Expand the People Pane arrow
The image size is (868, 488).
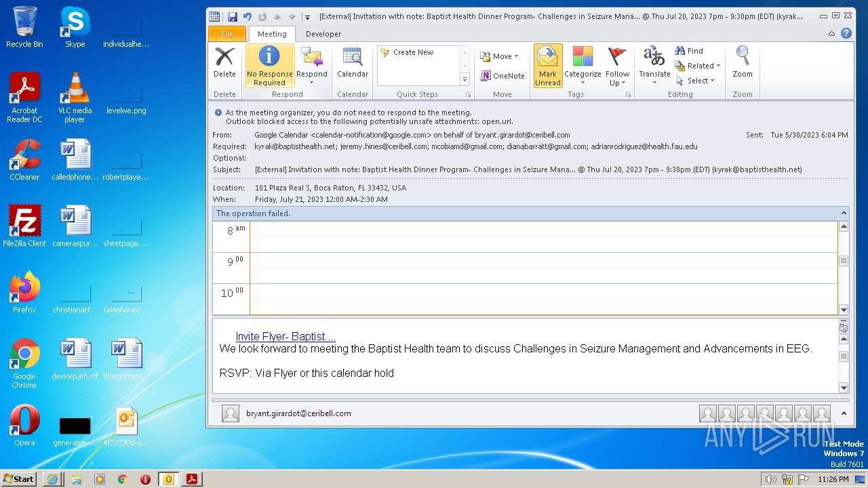click(844, 413)
